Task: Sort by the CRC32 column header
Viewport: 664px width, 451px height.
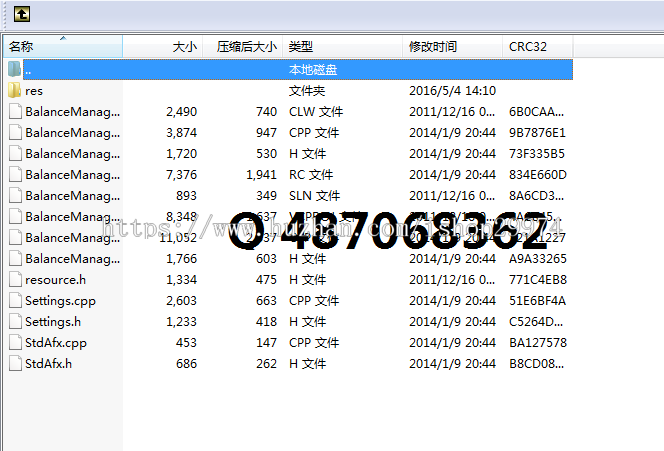Action: click(538, 46)
